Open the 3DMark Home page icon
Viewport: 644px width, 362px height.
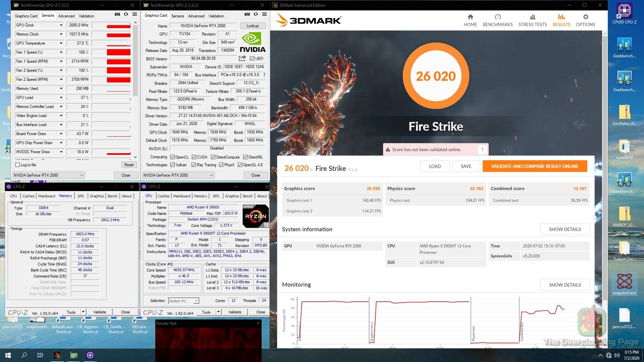[470, 17]
